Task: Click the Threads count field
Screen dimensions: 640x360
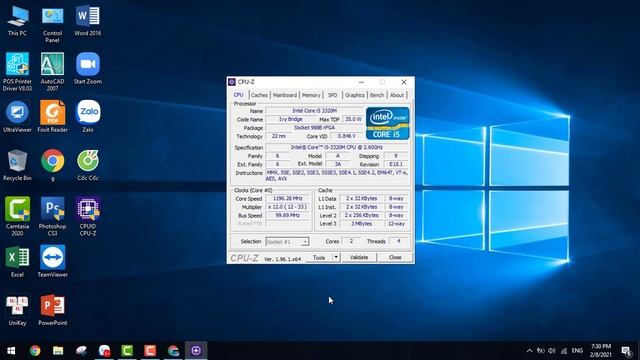Action: [x=398, y=241]
